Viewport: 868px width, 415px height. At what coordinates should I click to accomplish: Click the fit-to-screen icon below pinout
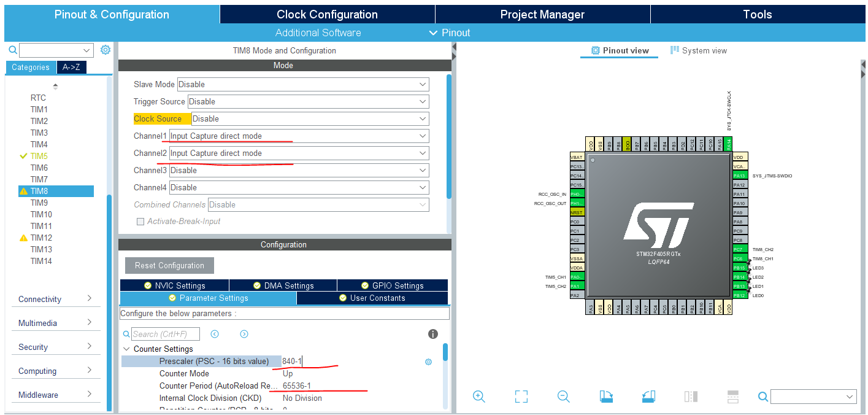521,396
